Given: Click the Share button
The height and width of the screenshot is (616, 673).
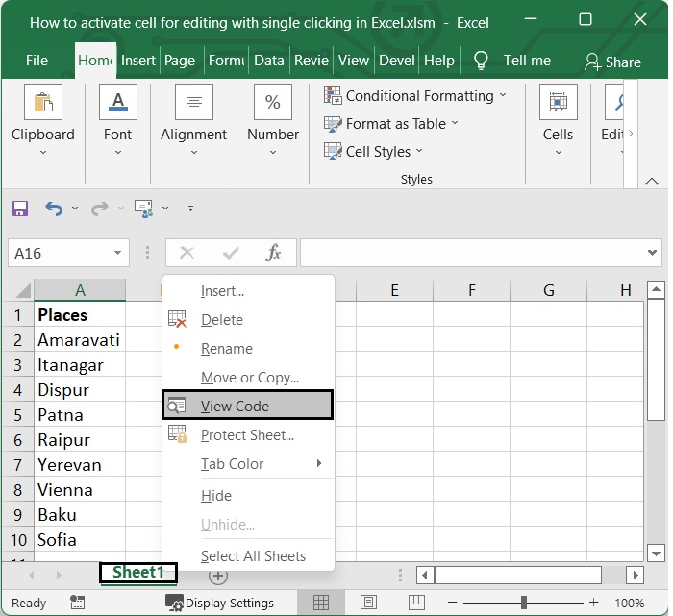Looking at the screenshot, I should click(612, 62).
